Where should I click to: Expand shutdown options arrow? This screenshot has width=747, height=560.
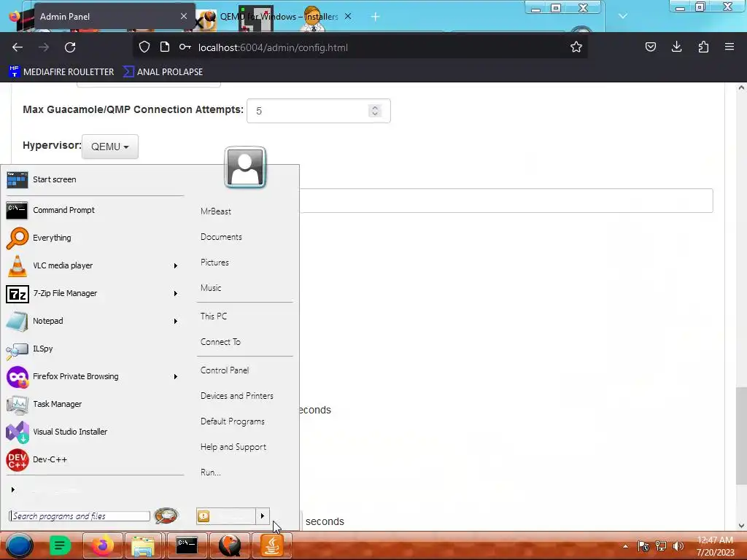tap(263, 516)
